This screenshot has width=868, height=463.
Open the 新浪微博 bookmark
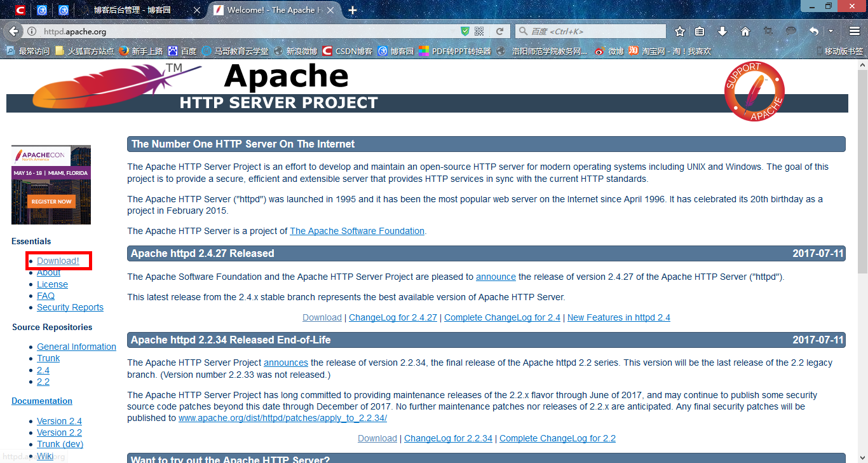295,51
